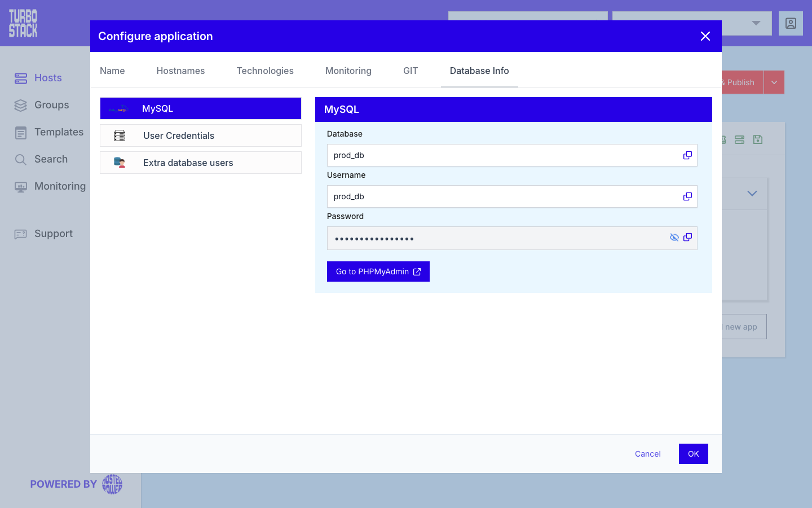Screen dimensions: 812x508
Task: Click the Monitoring screen icon in sidebar
Action: [x=21, y=187]
